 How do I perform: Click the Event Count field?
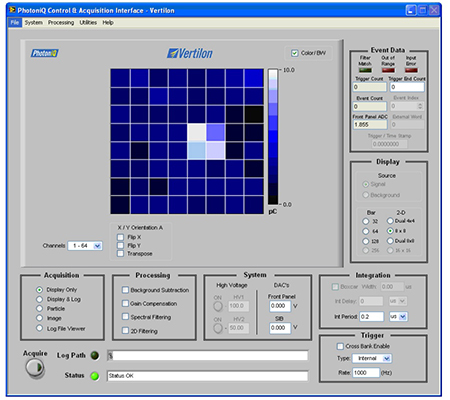pyautogui.click(x=370, y=106)
